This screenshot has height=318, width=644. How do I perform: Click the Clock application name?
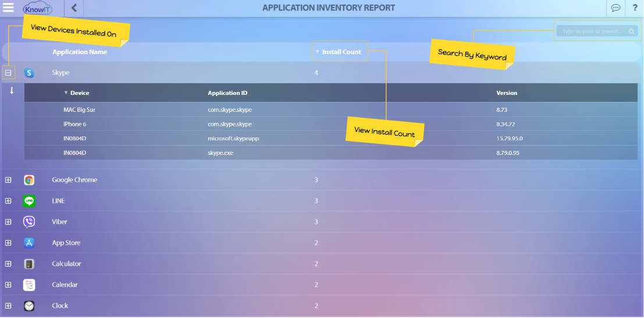pos(60,306)
